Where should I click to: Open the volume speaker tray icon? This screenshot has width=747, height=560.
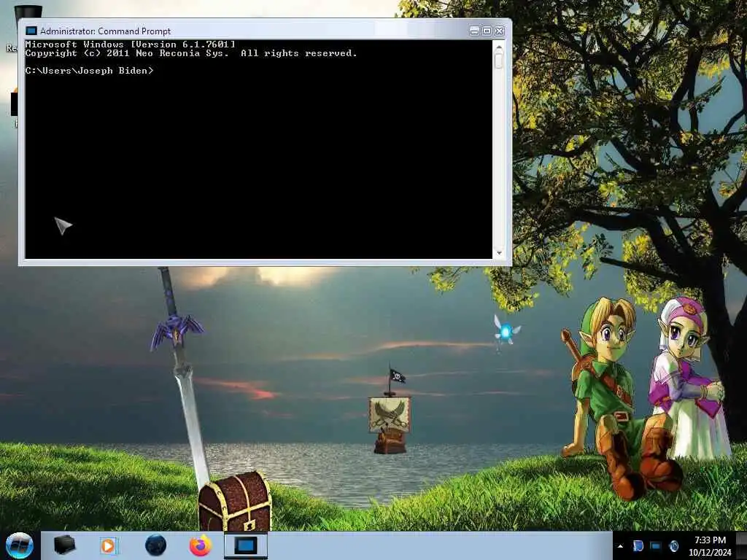673,546
